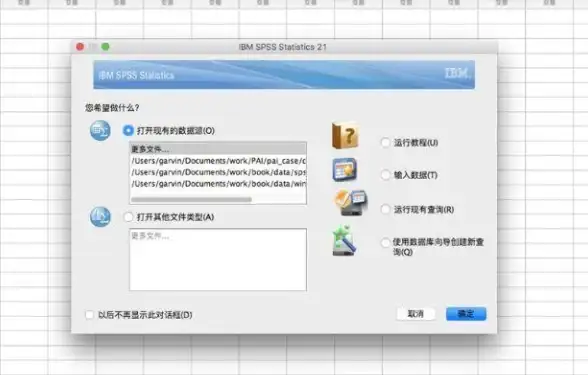Image resolution: width=588 pixels, height=375 pixels.
Task: Select 打开现有的数据源(O) radio button
Action: (128, 130)
